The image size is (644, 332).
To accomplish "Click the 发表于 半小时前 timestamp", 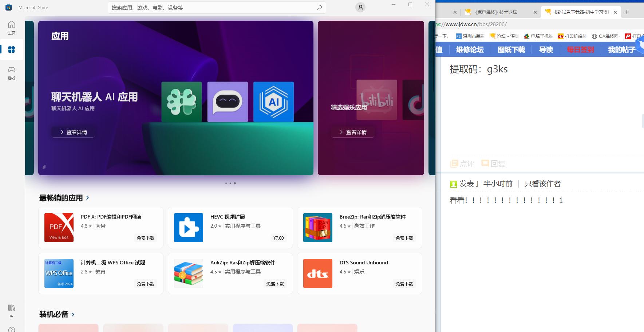I will [x=486, y=184].
